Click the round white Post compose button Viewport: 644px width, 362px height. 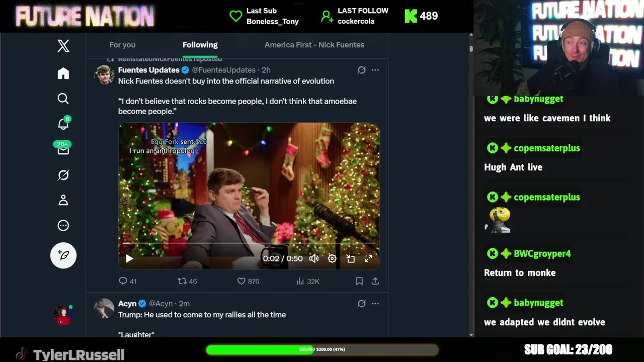pos(63,255)
